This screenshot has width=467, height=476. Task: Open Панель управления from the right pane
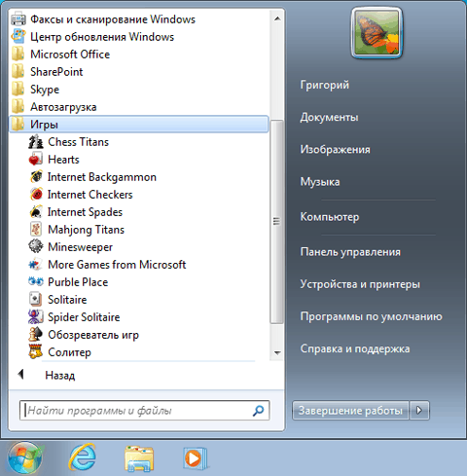pyautogui.click(x=350, y=252)
